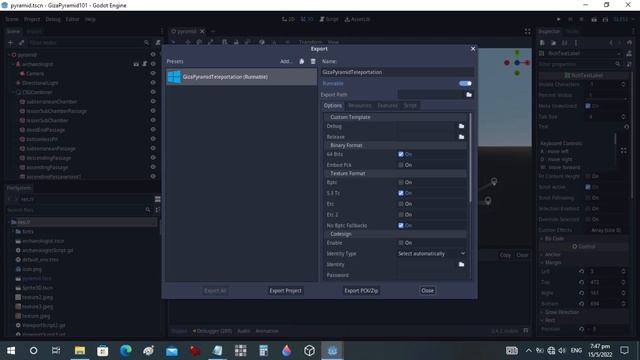This screenshot has height=360, width=640.
Task: Switch to the 2D workspace
Action: click(288, 19)
